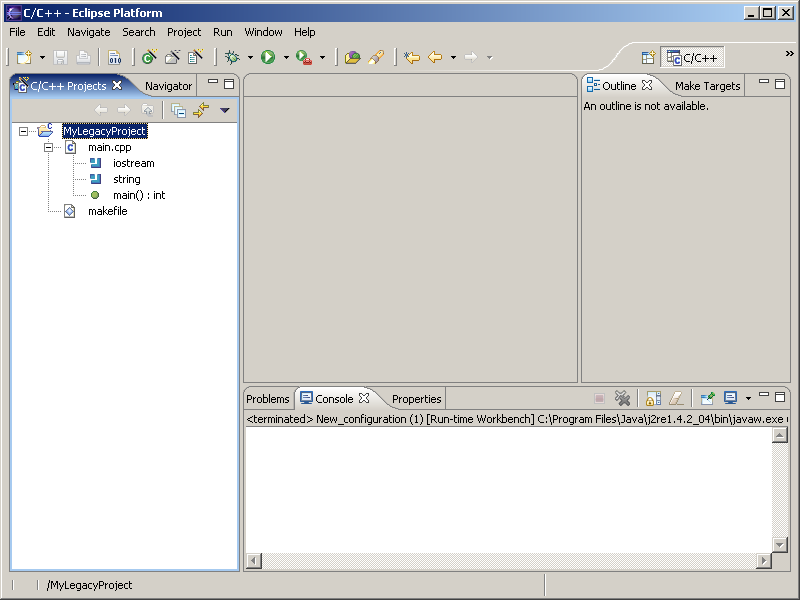This screenshot has width=800, height=600.
Task: Collapse the MyLegacyProject tree node
Action: point(23,131)
